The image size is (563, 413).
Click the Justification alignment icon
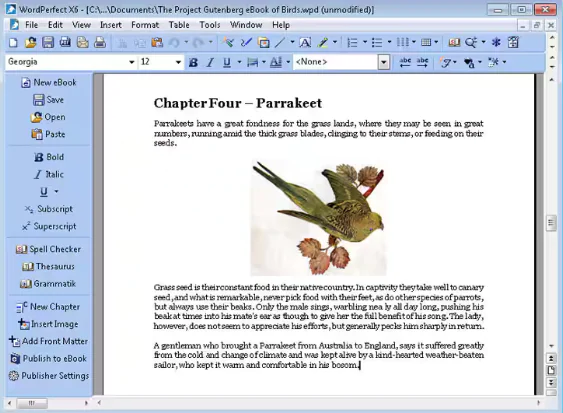(x=252, y=62)
